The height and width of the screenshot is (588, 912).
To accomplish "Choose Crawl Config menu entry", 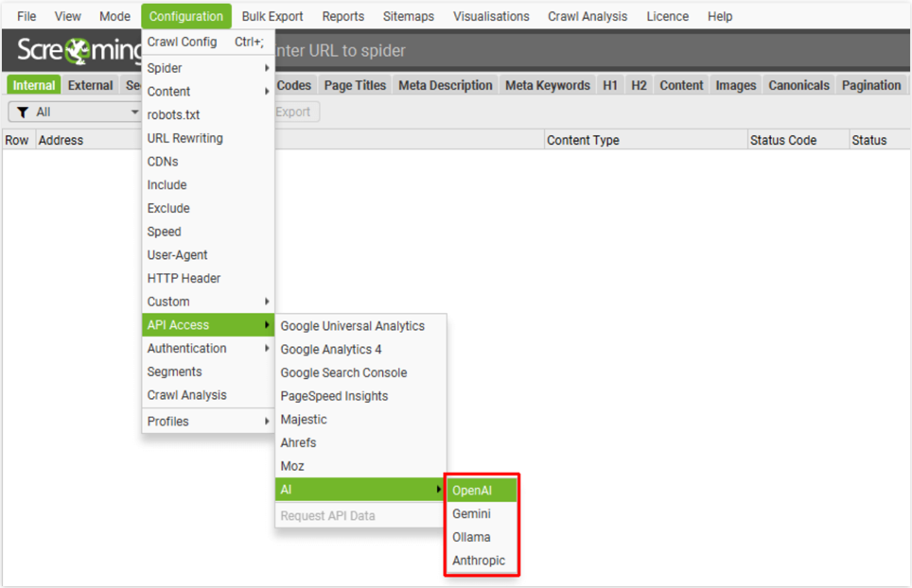I will tap(207, 42).
